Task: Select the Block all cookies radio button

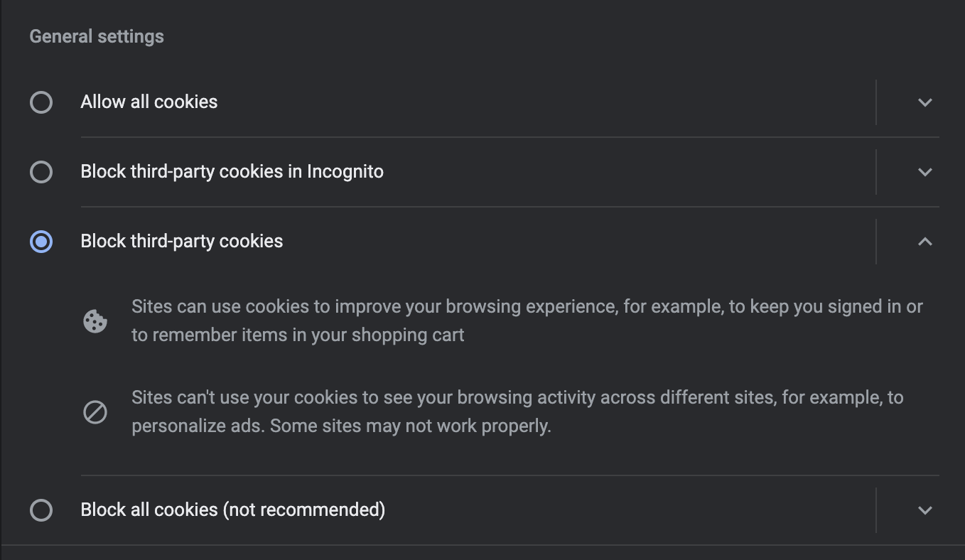Action: pos(41,510)
